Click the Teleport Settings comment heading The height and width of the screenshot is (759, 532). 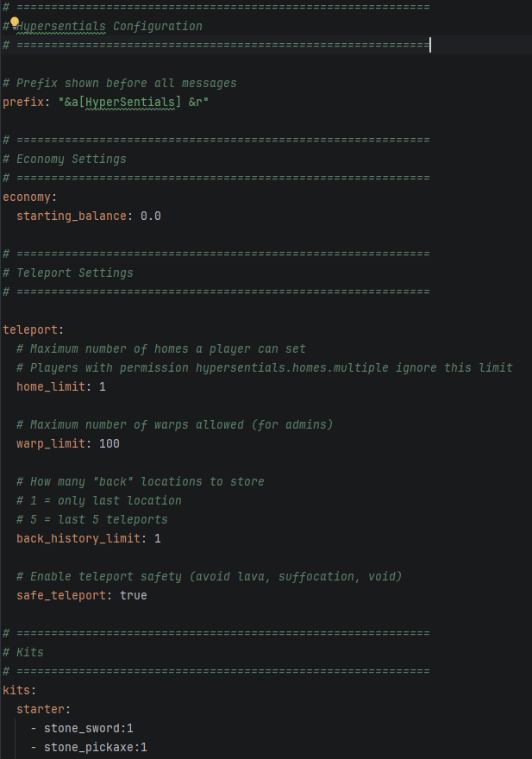68,273
